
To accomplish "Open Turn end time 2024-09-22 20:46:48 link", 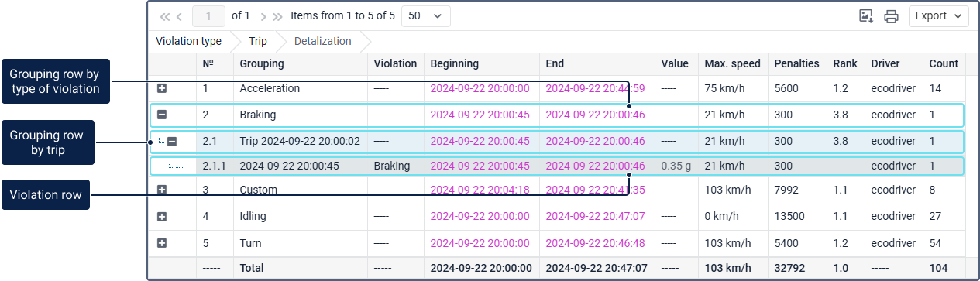I will pos(595,243).
